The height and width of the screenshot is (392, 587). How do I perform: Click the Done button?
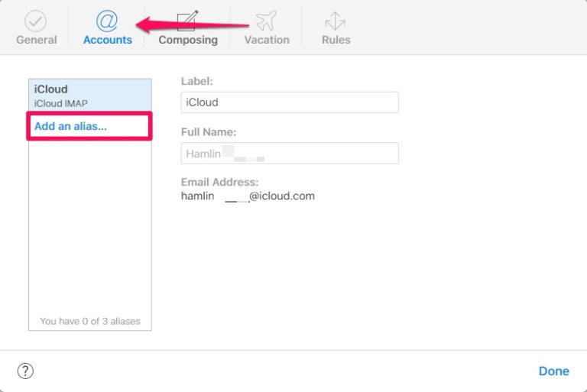click(553, 371)
